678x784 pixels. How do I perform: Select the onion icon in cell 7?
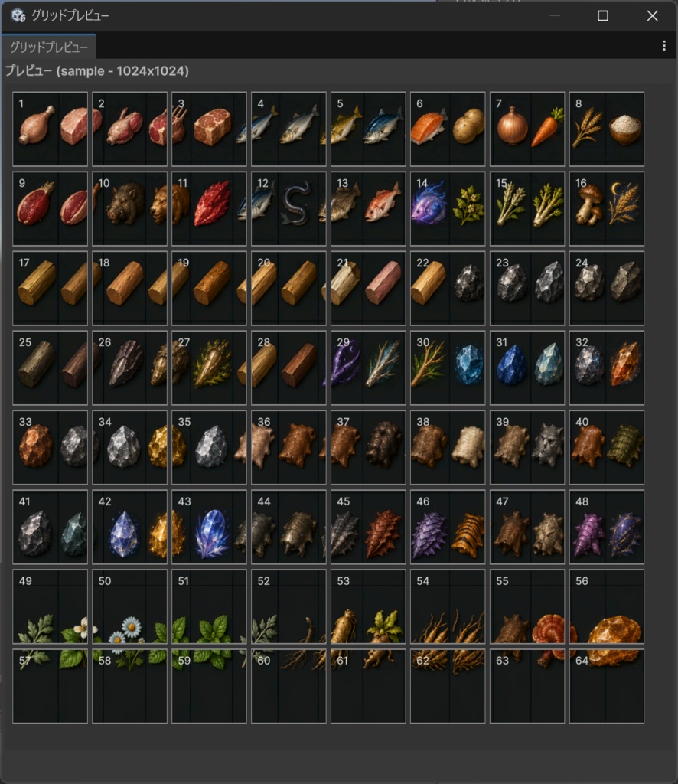click(x=512, y=126)
